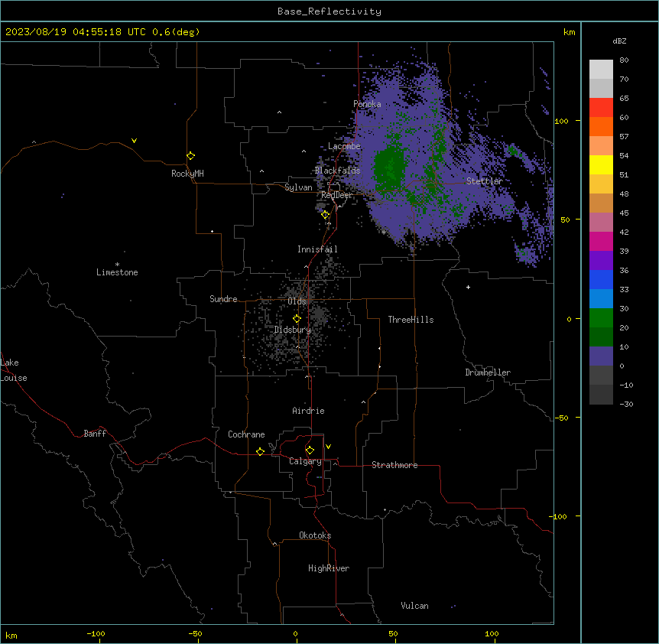Click the Didsbury town label
659x644 pixels.
(x=293, y=330)
